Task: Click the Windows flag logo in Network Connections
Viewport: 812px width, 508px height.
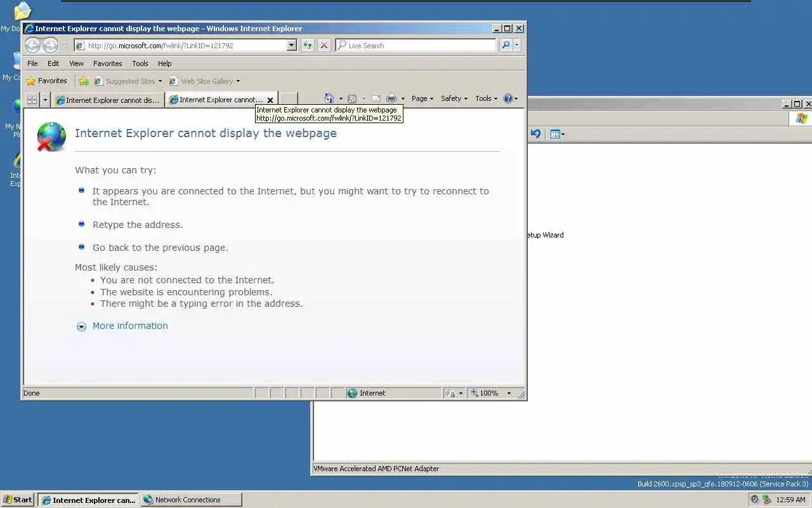Action: [801, 119]
